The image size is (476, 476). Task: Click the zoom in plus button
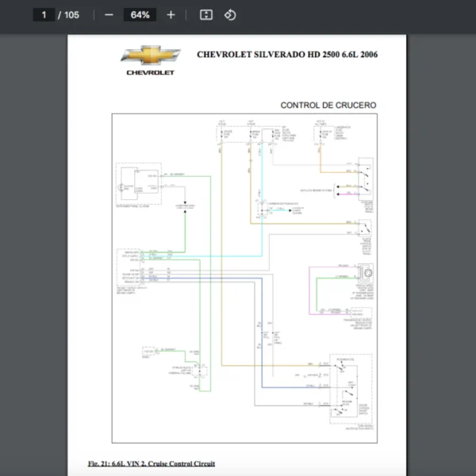[x=171, y=15]
